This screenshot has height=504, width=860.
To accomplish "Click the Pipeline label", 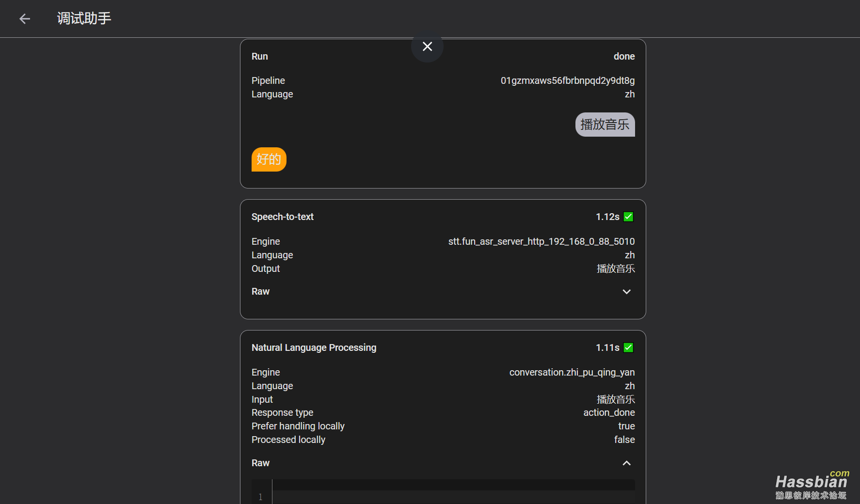I will click(x=268, y=80).
